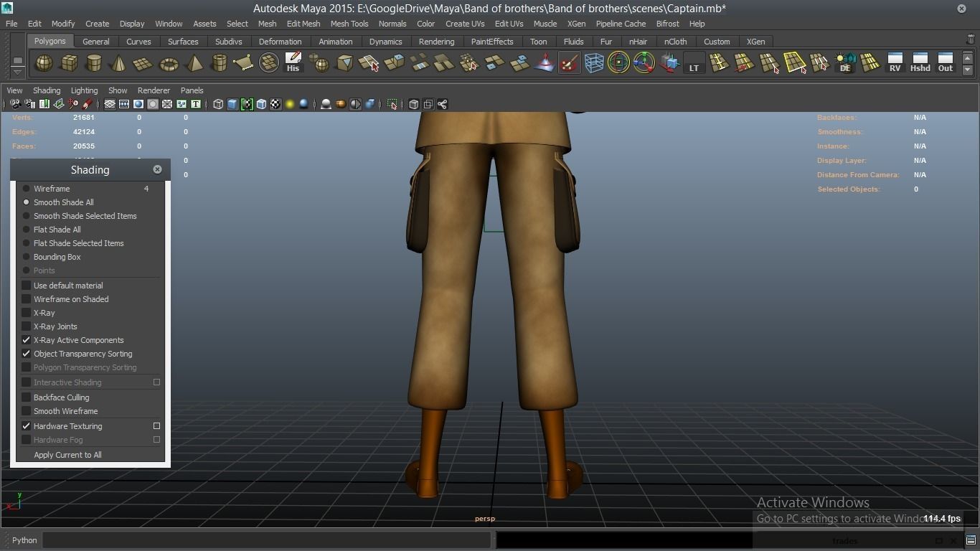Close the Shading tear-off panel
The width and height of the screenshot is (980, 551).
[157, 169]
